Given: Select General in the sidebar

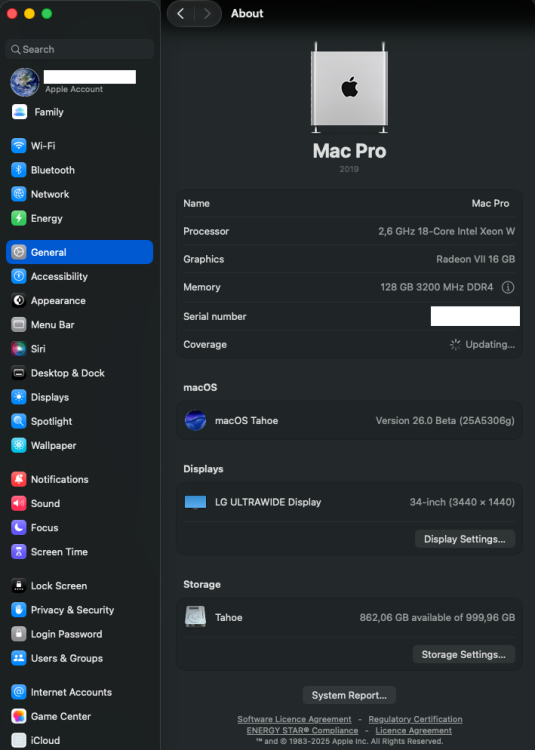Looking at the screenshot, I should [x=79, y=252].
